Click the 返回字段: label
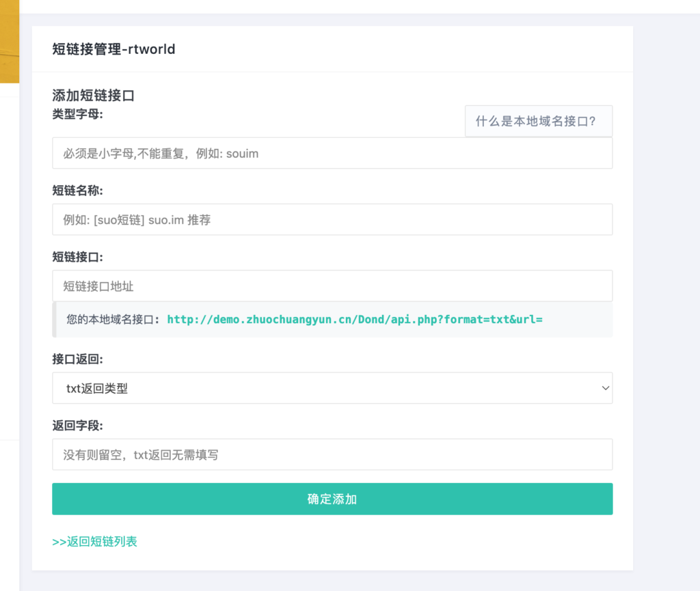 pyautogui.click(x=78, y=426)
